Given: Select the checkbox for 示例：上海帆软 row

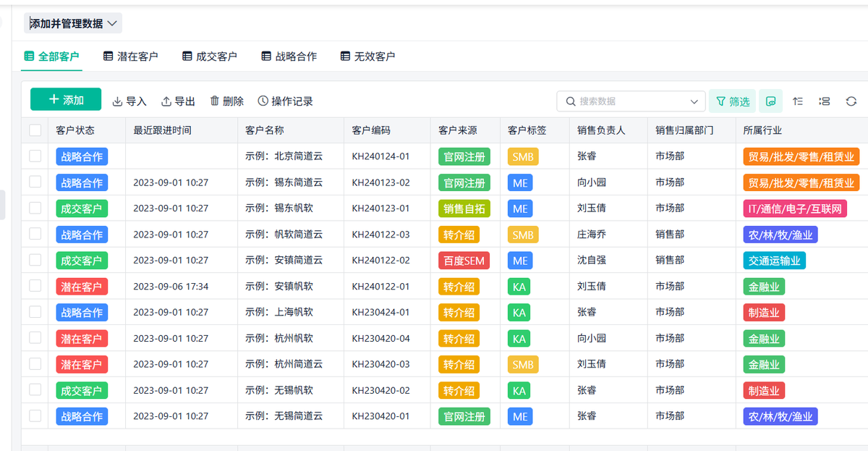Looking at the screenshot, I should click(x=35, y=312).
